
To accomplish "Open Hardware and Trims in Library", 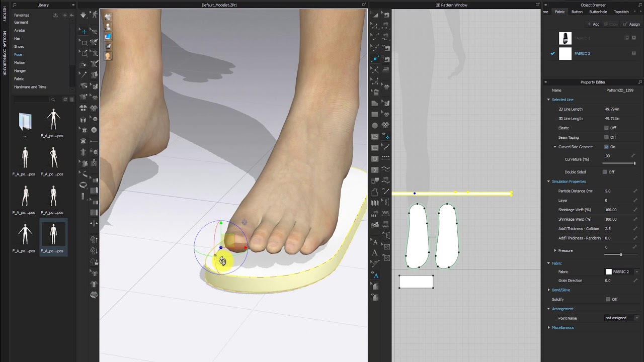I will point(30,87).
